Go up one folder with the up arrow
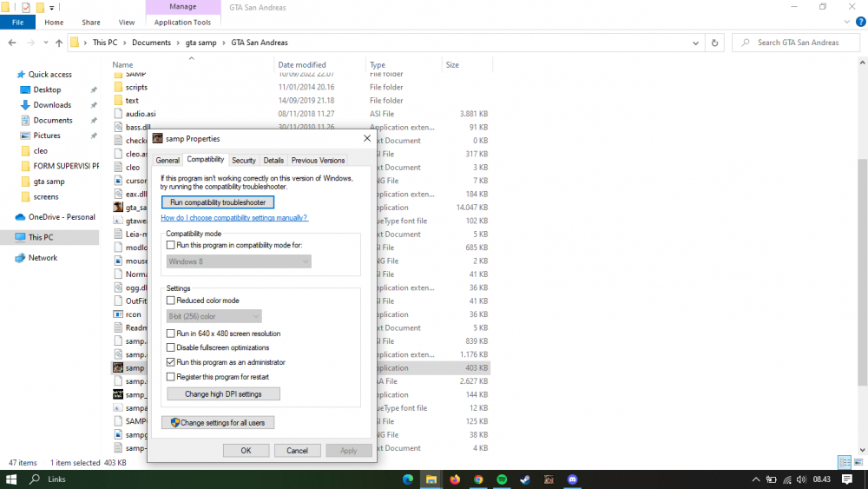The image size is (868, 489). click(59, 43)
